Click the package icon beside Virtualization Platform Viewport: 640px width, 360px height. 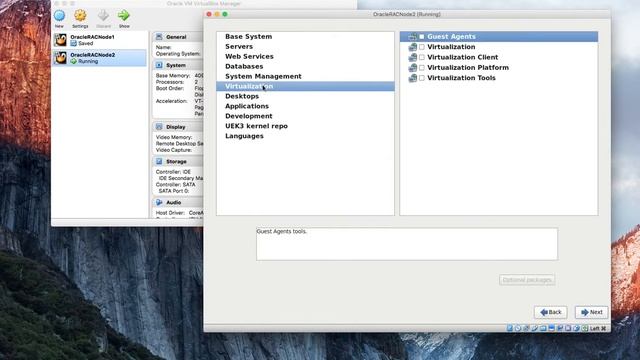click(413, 67)
